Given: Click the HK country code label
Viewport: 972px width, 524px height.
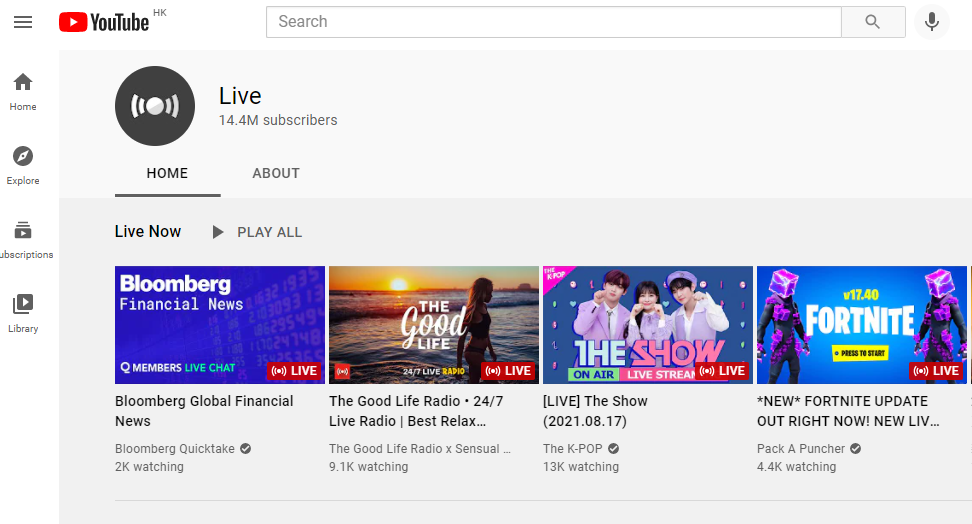Looking at the screenshot, I should [160, 12].
